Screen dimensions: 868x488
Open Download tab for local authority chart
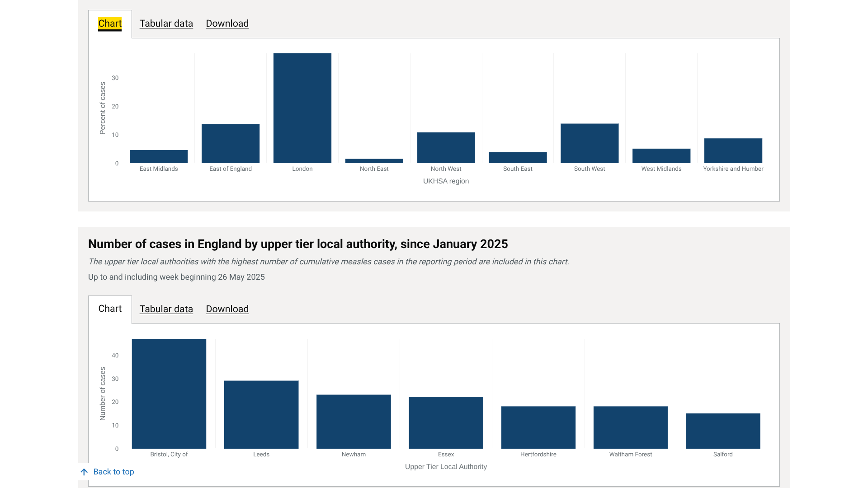tap(227, 309)
